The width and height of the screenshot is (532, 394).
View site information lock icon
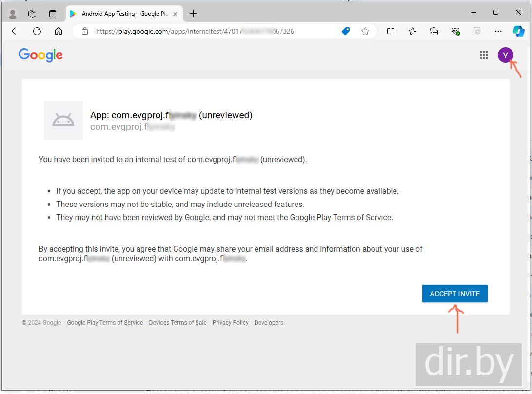click(85, 32)
